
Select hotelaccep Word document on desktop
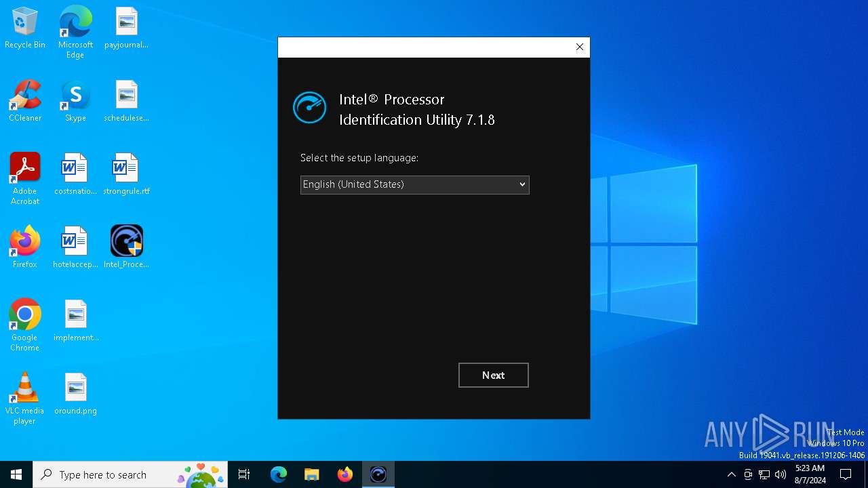coord(75,247)
